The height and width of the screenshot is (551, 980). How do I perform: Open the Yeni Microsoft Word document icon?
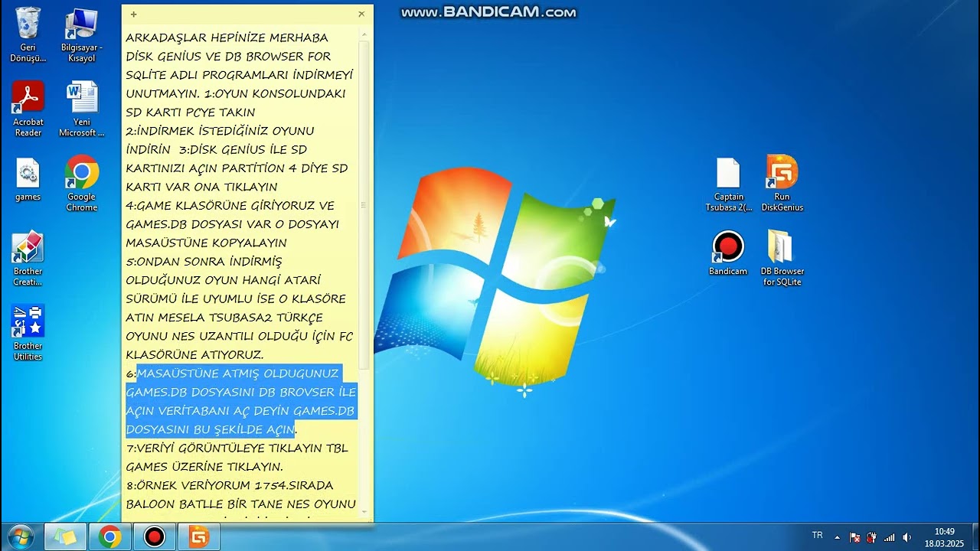[x=81, y=109]
